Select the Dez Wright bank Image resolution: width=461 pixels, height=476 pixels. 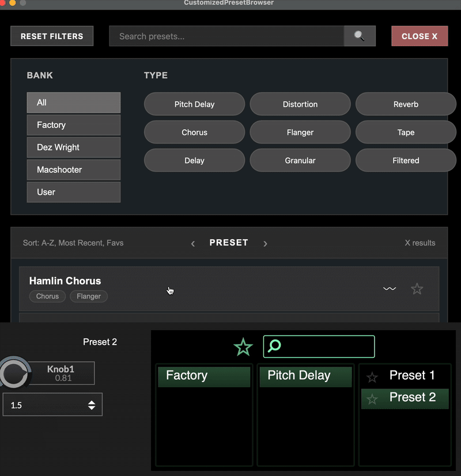(73, 148)
